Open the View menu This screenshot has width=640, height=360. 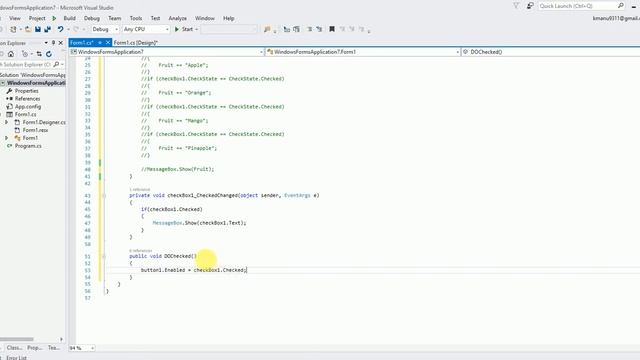click(x=15, y=18)
